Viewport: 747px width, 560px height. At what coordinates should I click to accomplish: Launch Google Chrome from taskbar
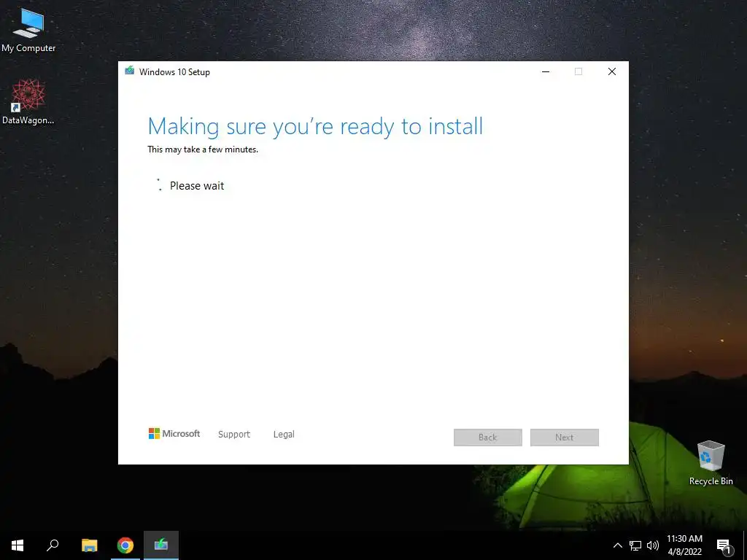click(x=125, y=545)
